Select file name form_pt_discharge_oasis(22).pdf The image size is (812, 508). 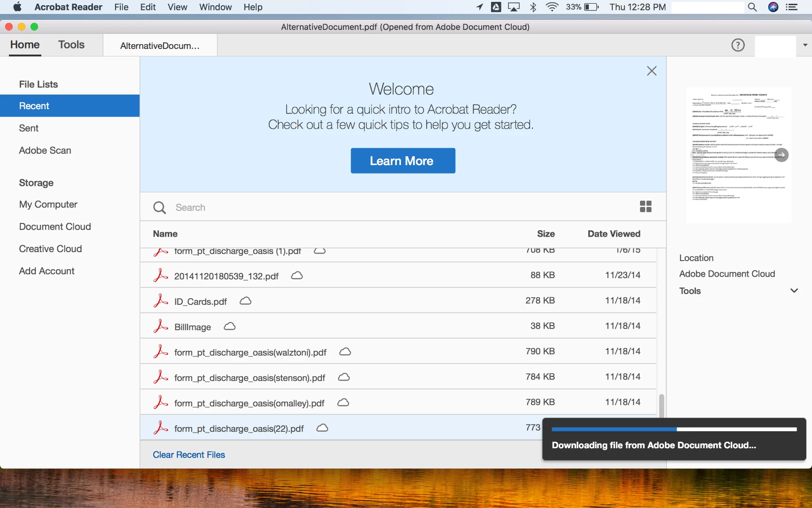pos(239,429)
